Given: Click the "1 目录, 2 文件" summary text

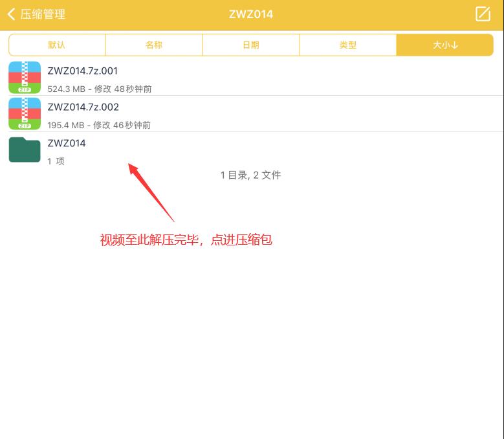Looking at the screenshot, I should point(251,175).
